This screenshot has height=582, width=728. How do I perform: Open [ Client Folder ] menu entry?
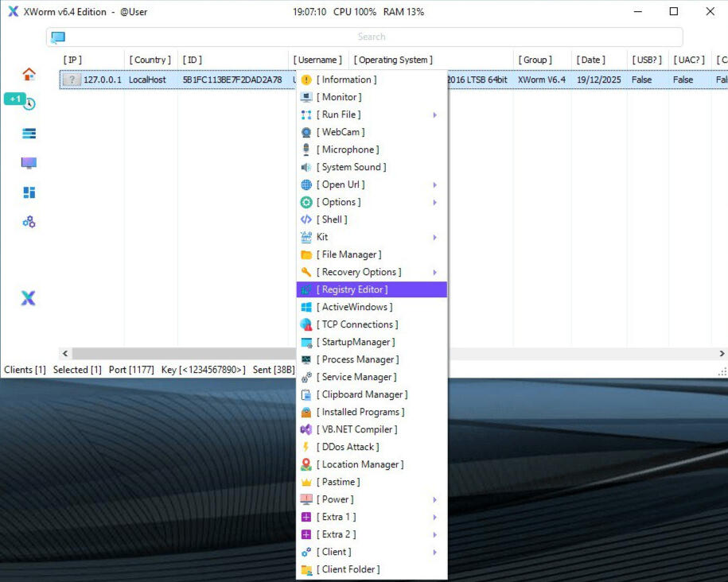tap(372, 569)
